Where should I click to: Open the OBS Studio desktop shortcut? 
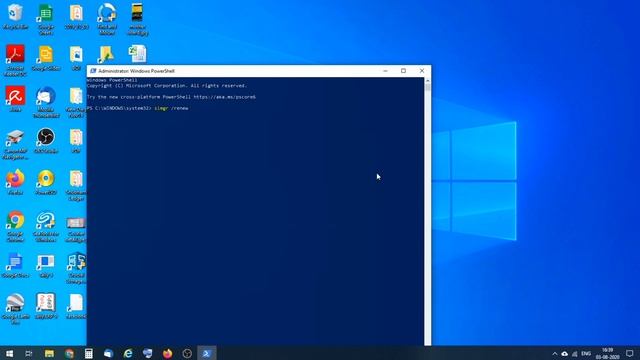[46, 140]
